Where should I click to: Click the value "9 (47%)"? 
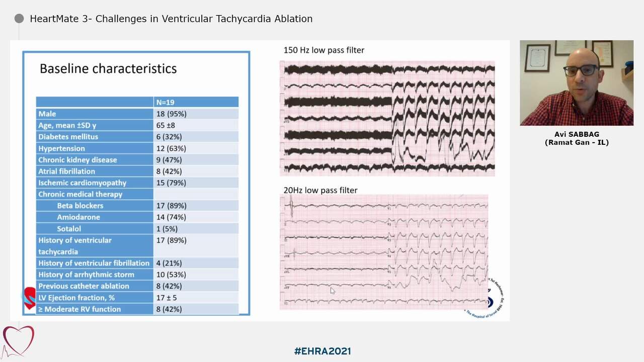pyautogui.click(x=169, y=160)
